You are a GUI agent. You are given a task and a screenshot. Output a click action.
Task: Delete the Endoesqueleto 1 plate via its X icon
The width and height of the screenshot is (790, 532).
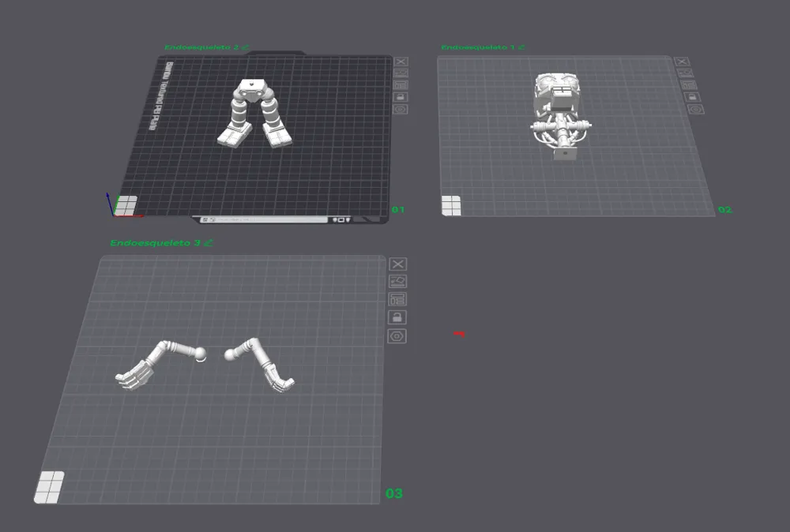(682, 63)
